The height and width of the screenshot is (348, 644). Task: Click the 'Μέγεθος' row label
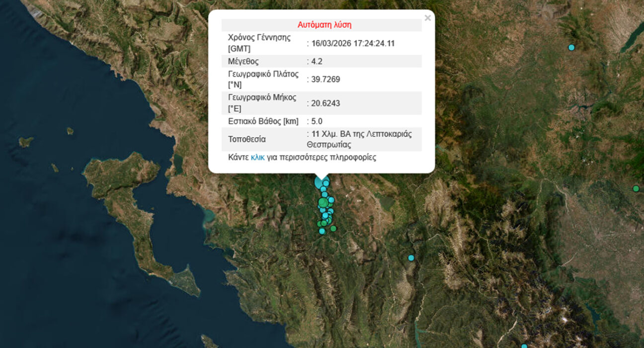[243, 62]
